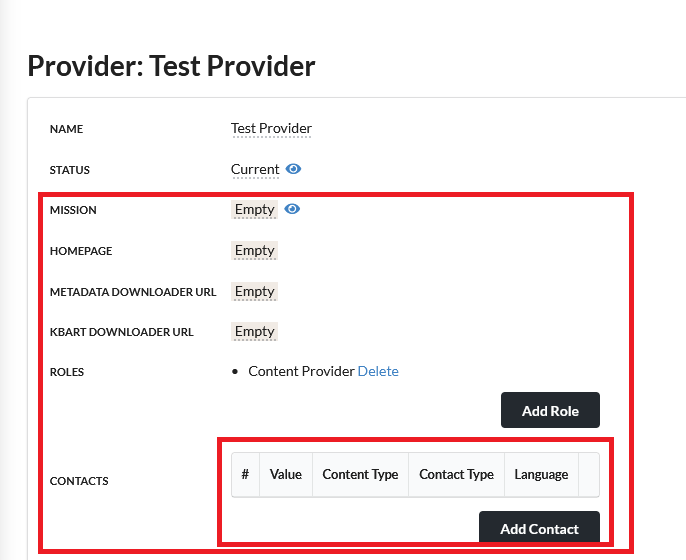The height and width of the screenshot is (560, 686).
Task: Click the Value column header
Action: pos(285,474)
